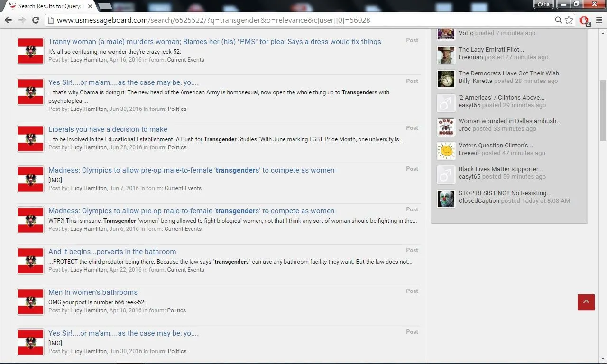Click the scroll down arrow on page scrollbar
The image size is (607, 364).
point(603,359)
